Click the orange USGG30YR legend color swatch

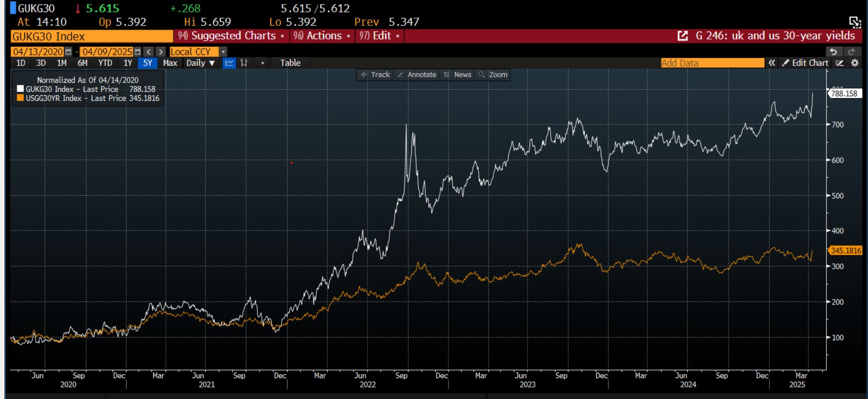click(x=20, y=98)
